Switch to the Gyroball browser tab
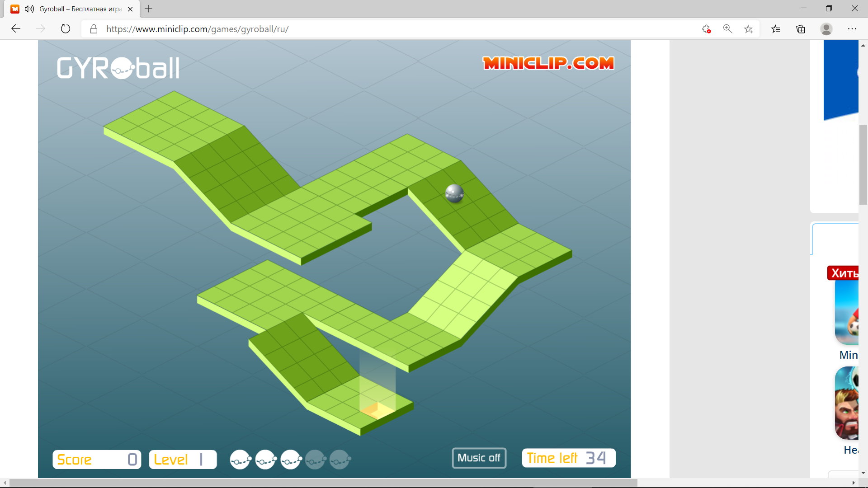Screen dimensions: 868x488 pos(72,9)
